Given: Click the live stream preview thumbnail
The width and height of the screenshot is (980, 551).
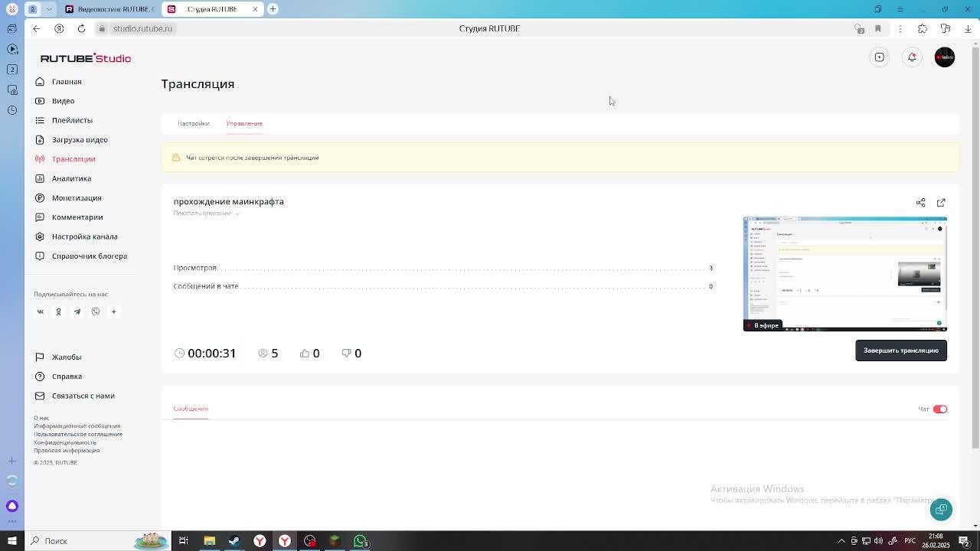Looking at the screenshot, I should [845, 274].
